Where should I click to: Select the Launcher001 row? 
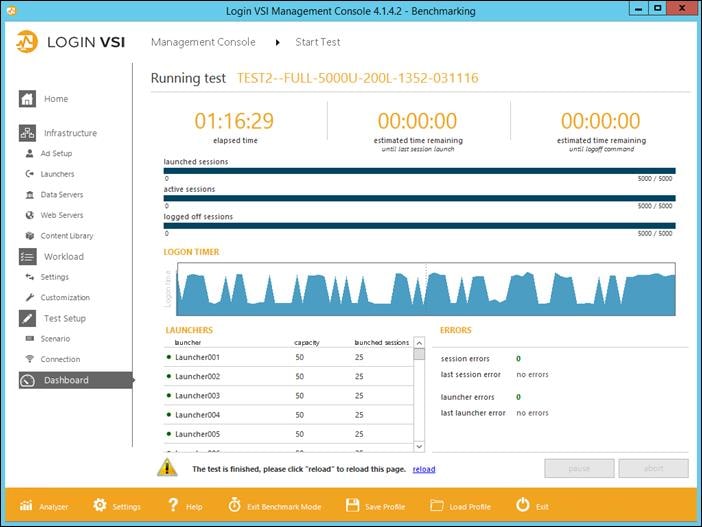288,357
